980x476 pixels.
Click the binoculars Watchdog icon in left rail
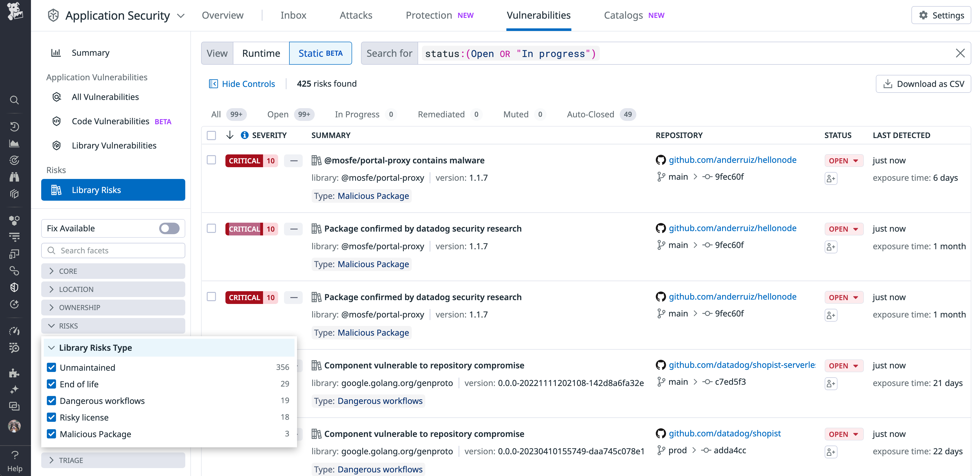click(x=14, y=177)
